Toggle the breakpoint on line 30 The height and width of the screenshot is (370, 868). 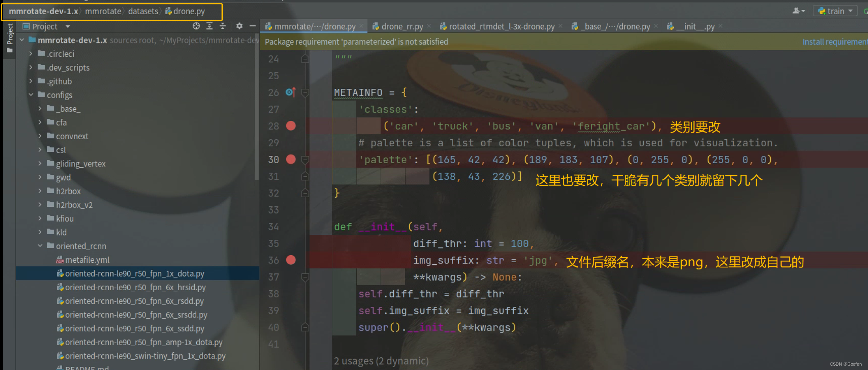click(x=291, y=159)
